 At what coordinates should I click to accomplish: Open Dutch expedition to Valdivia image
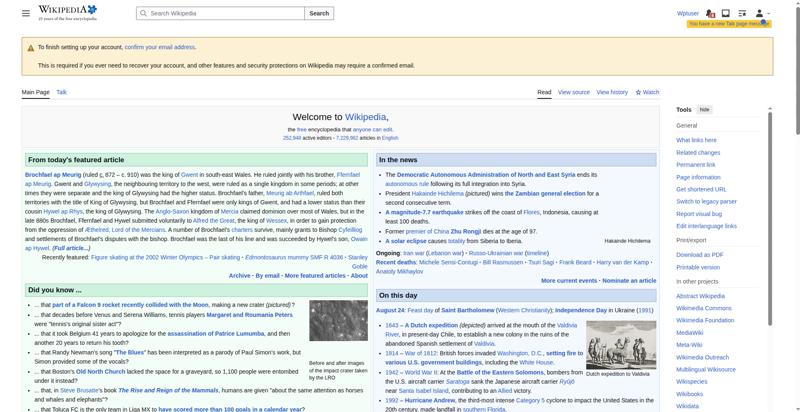621,345
